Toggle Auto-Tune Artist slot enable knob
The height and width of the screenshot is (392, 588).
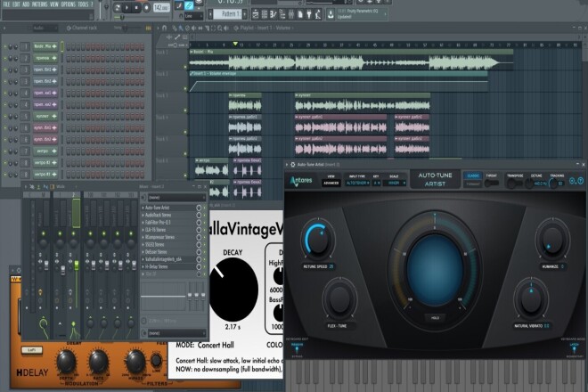point(199,208)
